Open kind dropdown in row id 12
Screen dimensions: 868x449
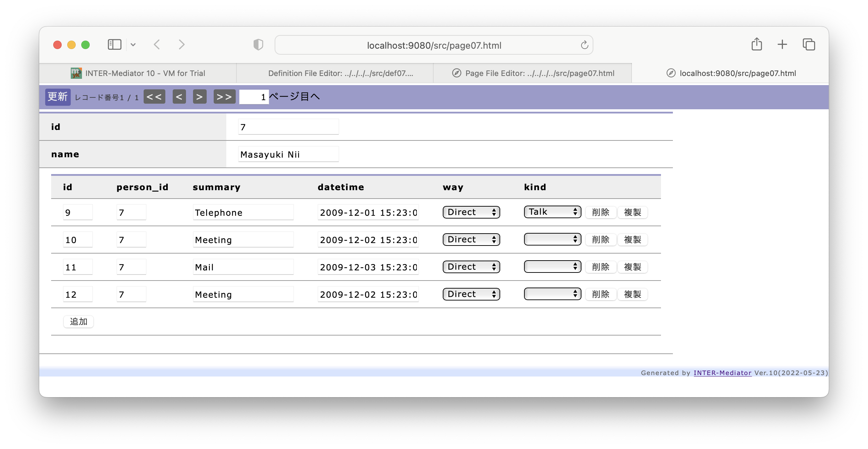tap(552, 294)
